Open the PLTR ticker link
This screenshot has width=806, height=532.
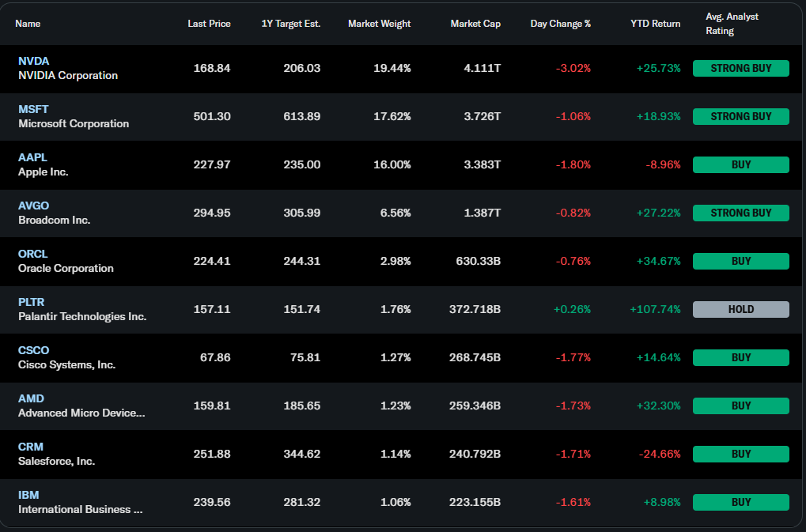31,303
